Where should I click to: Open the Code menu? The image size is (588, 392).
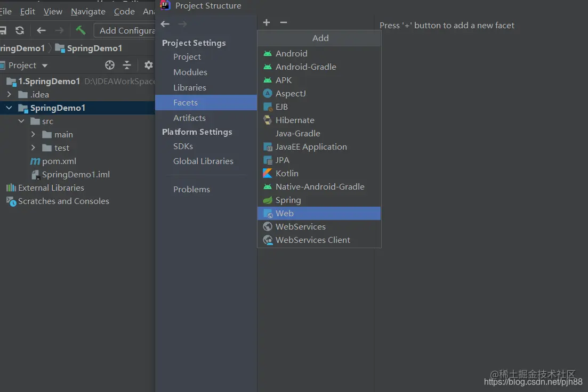coord(124,12)
